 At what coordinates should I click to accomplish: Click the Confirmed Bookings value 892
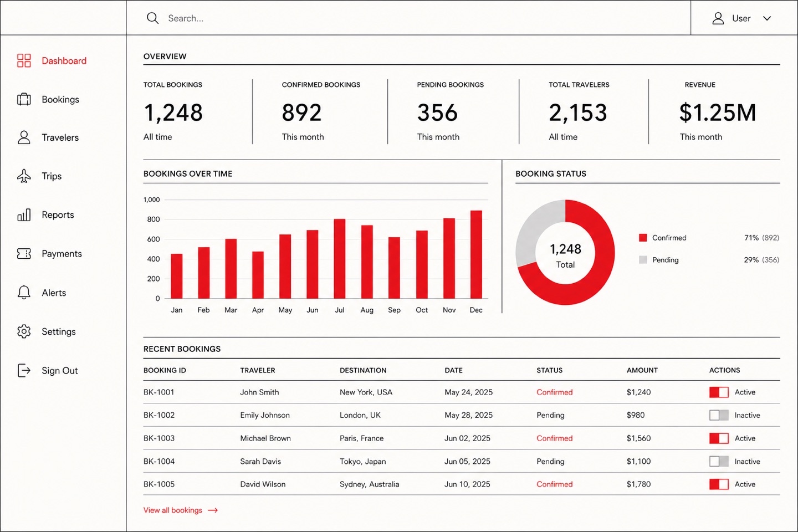tap(302, 112)
